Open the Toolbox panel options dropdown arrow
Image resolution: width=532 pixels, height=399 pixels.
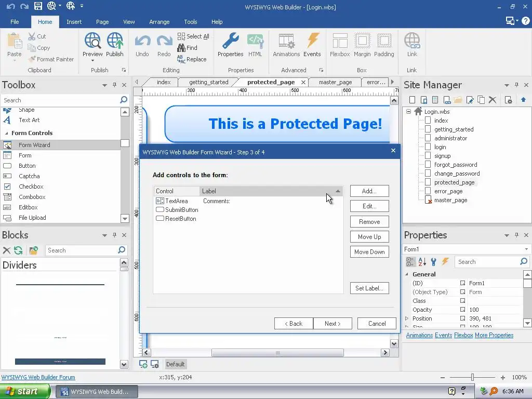coord(104,85)
